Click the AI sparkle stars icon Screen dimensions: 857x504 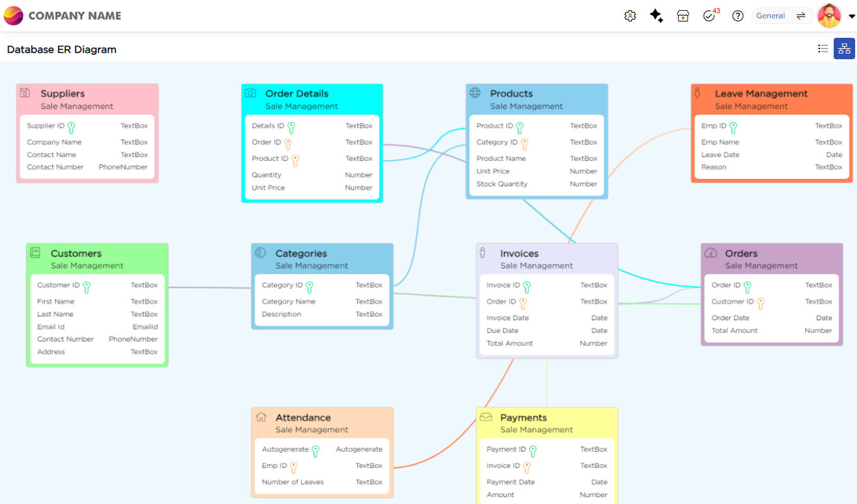click(656, 16)
